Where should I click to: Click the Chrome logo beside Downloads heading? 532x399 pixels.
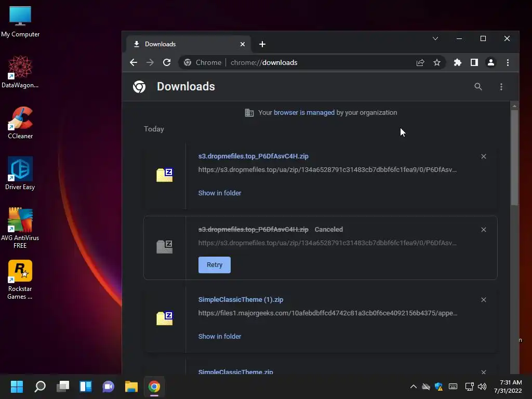139,87
